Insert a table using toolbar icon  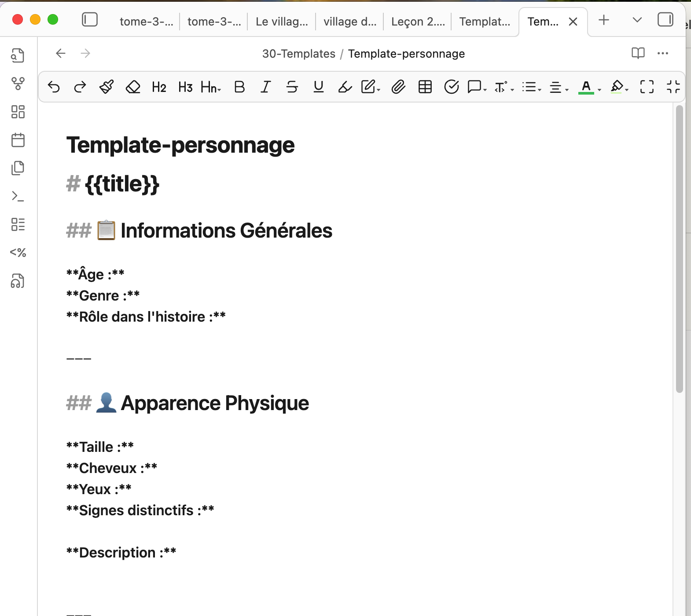point(425,87)
